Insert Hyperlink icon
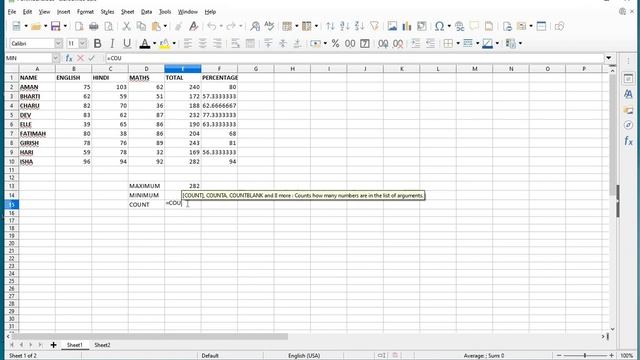The height and width of the screenshot is (360, 640). click(x=460, y=27)
